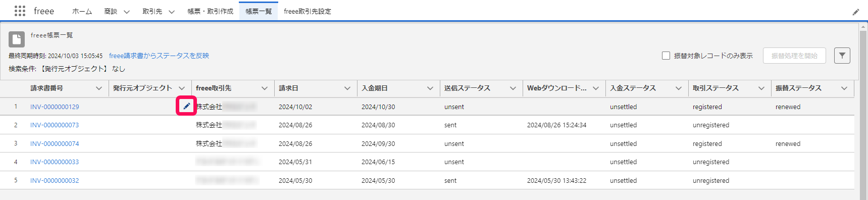Open the 発行元オブジェクト column menu chevron
The image size is (868, 200).
click(x=182, y=88)
